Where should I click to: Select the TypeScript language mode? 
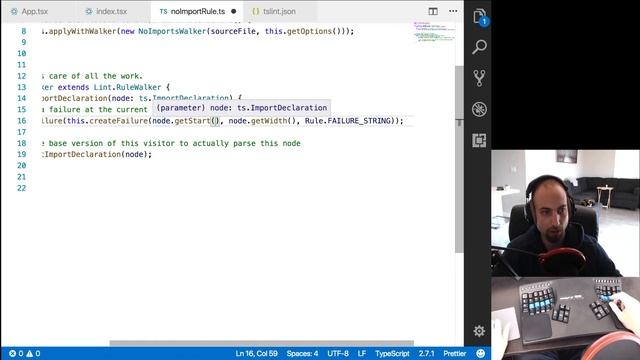tap(392, 353)
